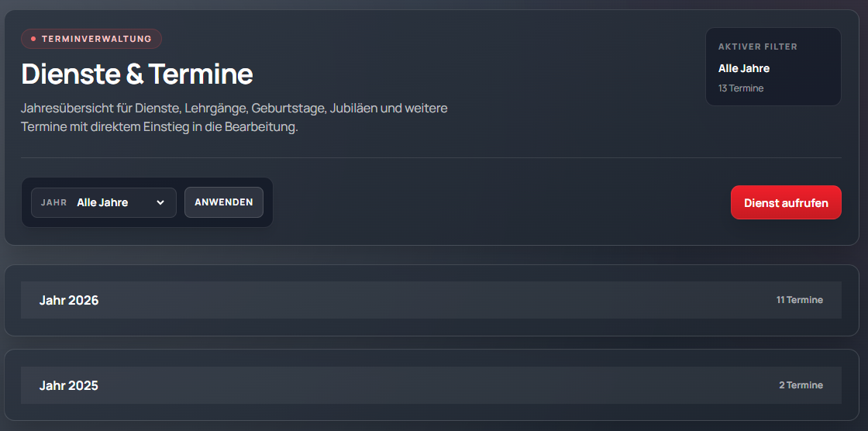Image resolution: width=868 pixels, height=431 pixels.
Task: Click the 2 Termine count label
Action: (801, 385)
